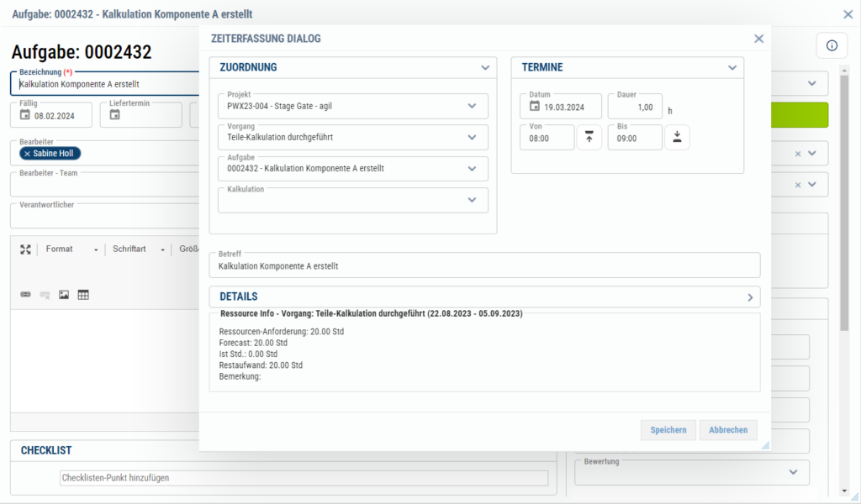
Task: Open the Format menu in editor toolbar
Action: click(71, 249)
